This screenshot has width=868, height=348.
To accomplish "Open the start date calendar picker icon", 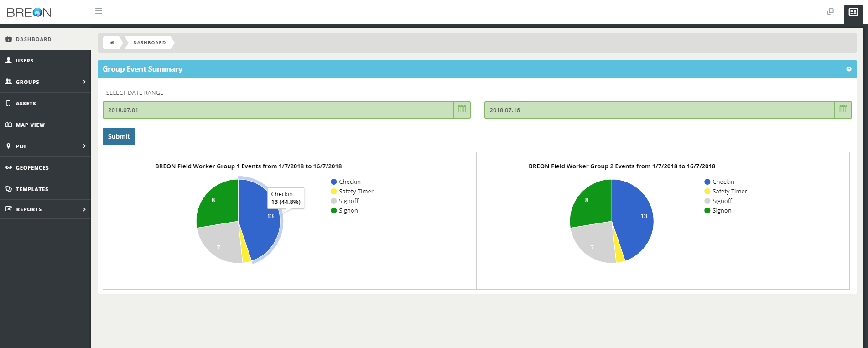I will 462,110.
